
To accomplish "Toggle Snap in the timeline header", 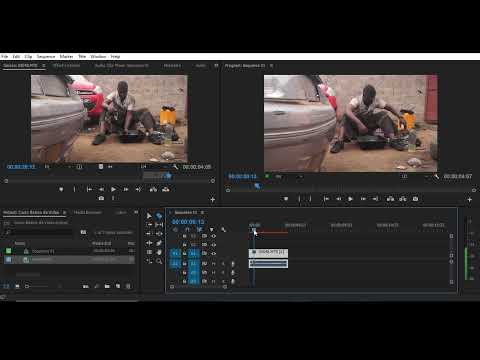I will coord(187,230).
